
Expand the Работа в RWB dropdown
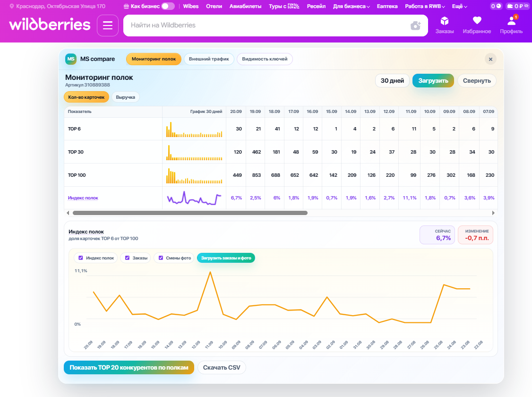[x=425, y=6]
